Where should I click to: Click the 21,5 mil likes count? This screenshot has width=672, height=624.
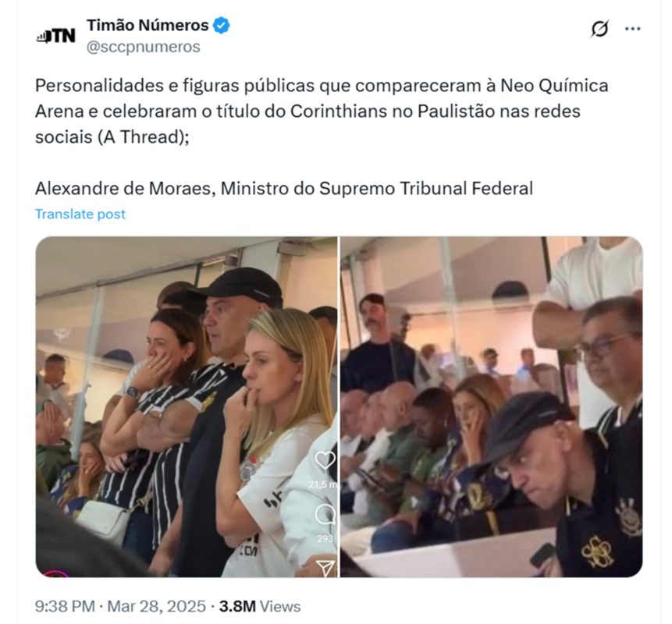[x=323, y=484]
